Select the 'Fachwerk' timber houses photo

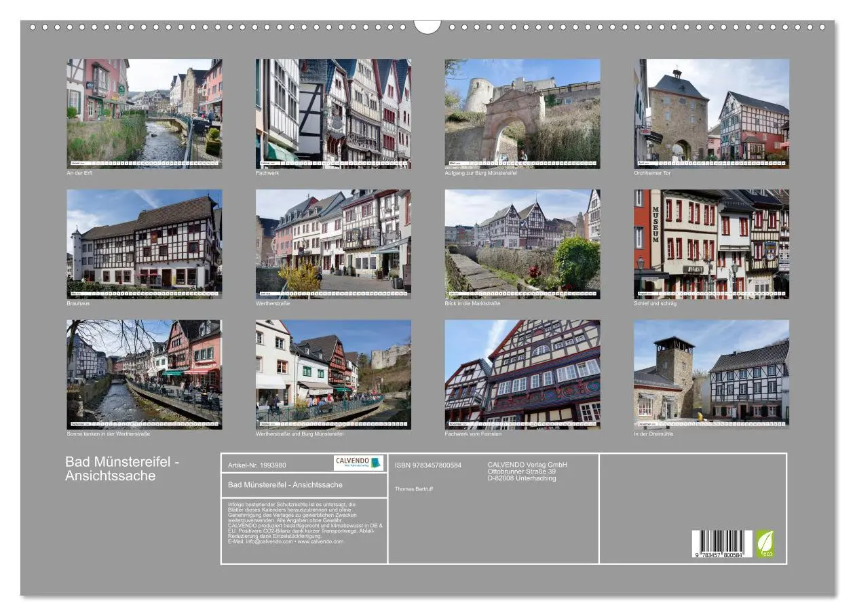point(333,113)
